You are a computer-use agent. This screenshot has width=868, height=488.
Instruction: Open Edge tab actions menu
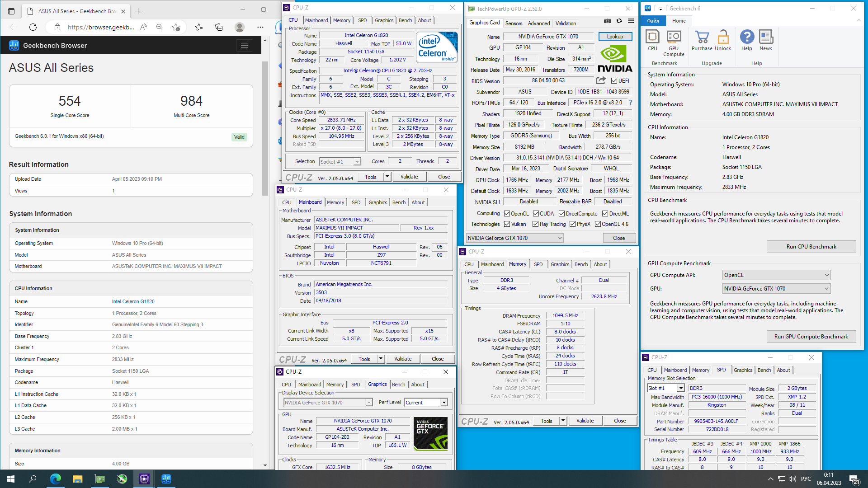point(11,11)
